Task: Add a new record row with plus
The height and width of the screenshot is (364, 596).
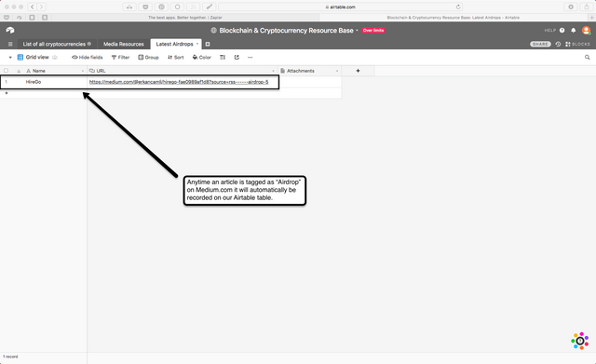Action: point(7,93)
